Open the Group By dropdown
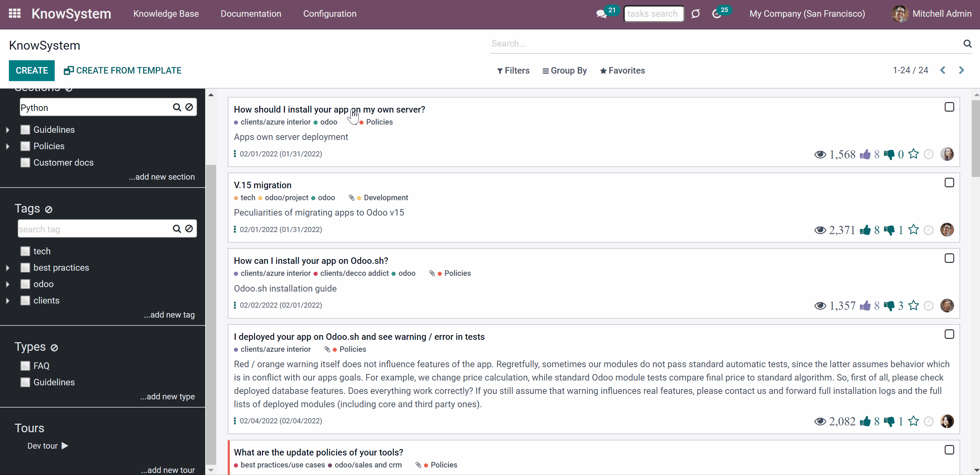This screenshot has height=475, width=980. click(565, 71)
